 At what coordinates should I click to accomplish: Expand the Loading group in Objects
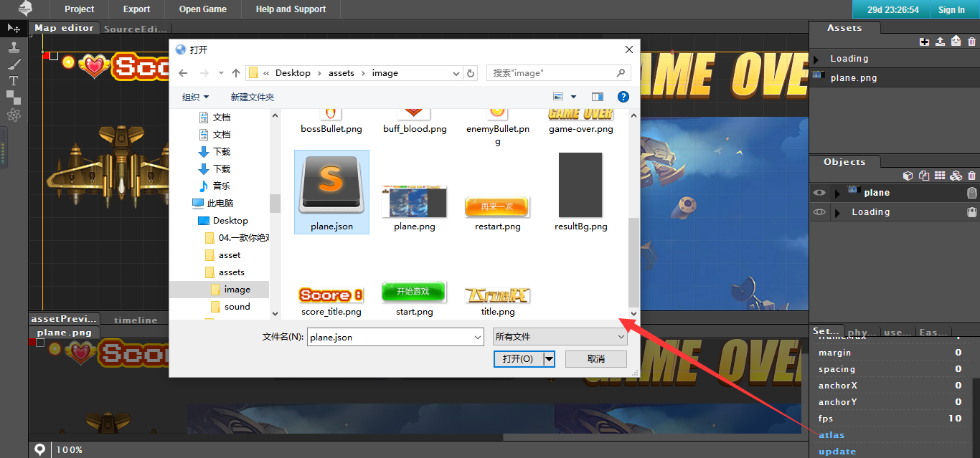click(x=837, y=213)
